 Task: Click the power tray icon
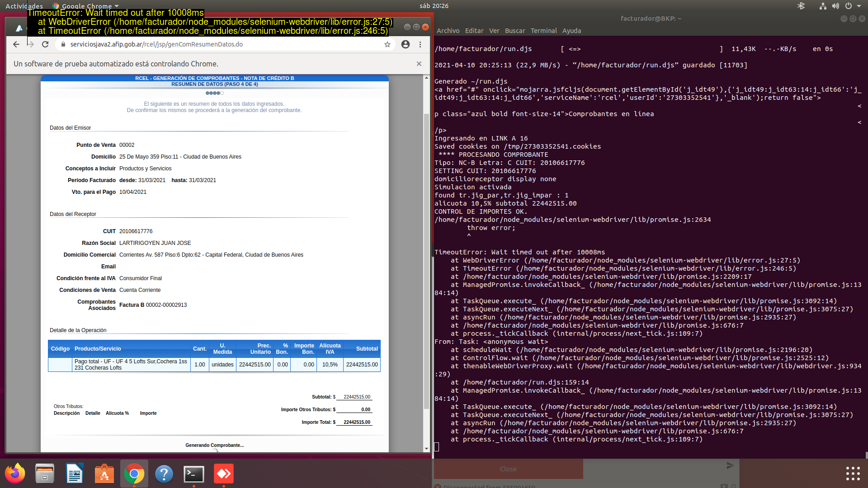(849, 6)
